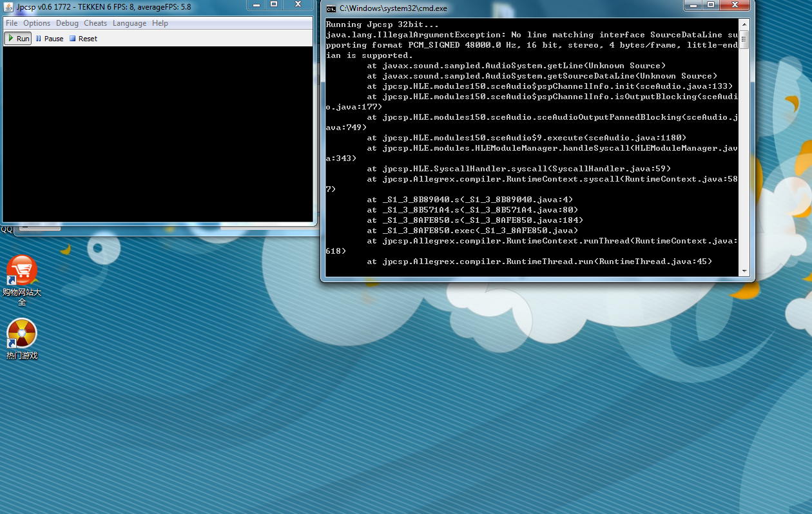Click the cmd.exe icon in console title bar
Screen dimensions: 812x514
click(331, 8)
